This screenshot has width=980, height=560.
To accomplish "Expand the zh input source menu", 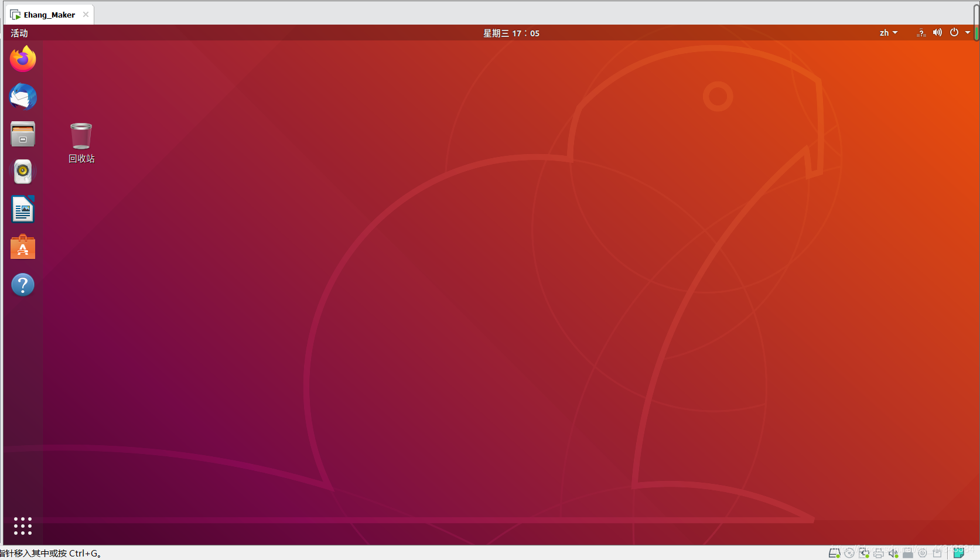I will coord(889,33).
